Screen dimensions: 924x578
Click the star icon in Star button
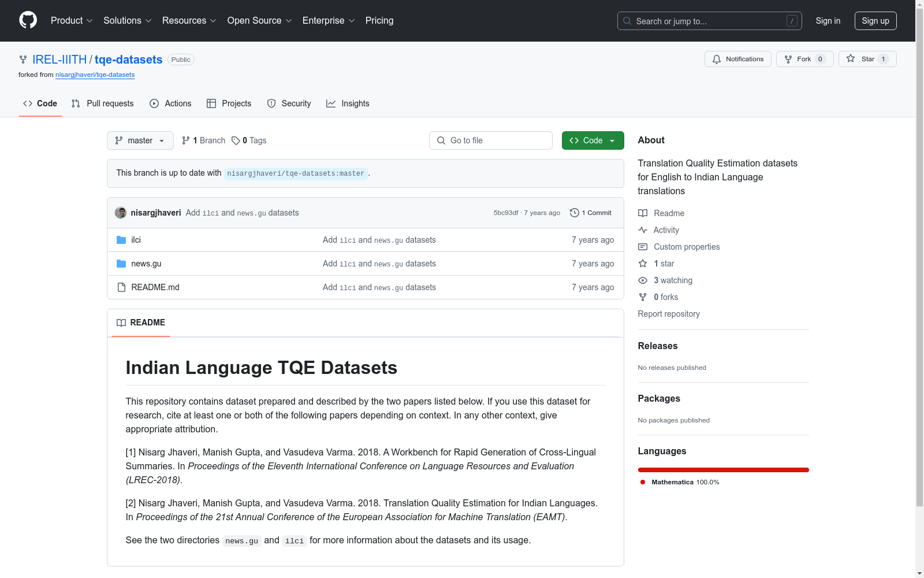click(x=851, y=58)
